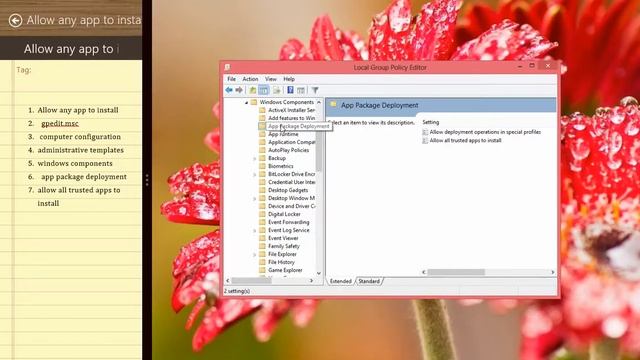Click the Filter funnel toolbar icon
This screenshot has height=360, width=640.
click(x=315, y=90)
